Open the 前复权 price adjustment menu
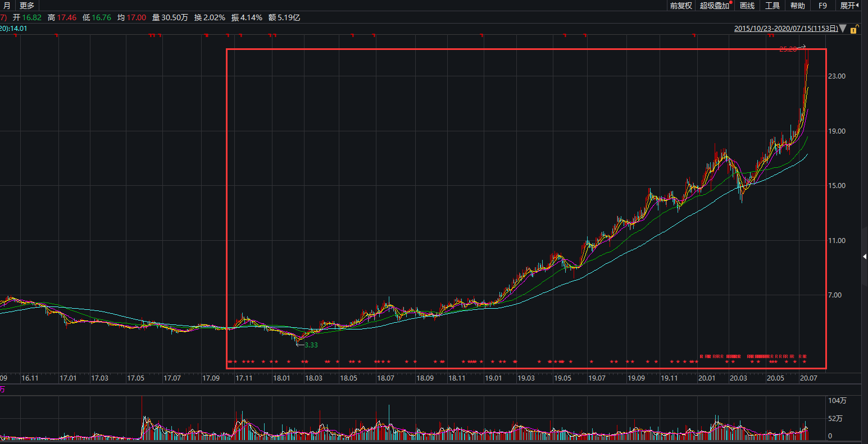Image resolution: width=868 pixels, height=444 pixels. tap(681, 6)
